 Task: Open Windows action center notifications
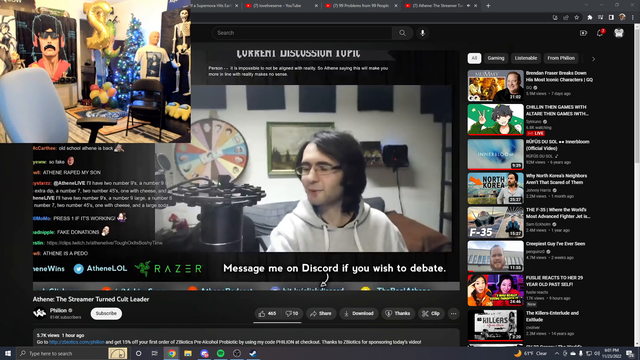tap(630, 353)
